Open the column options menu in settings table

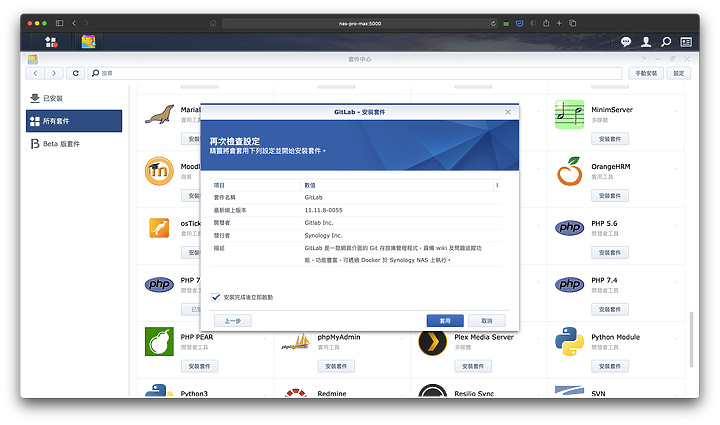click(497, 185)
